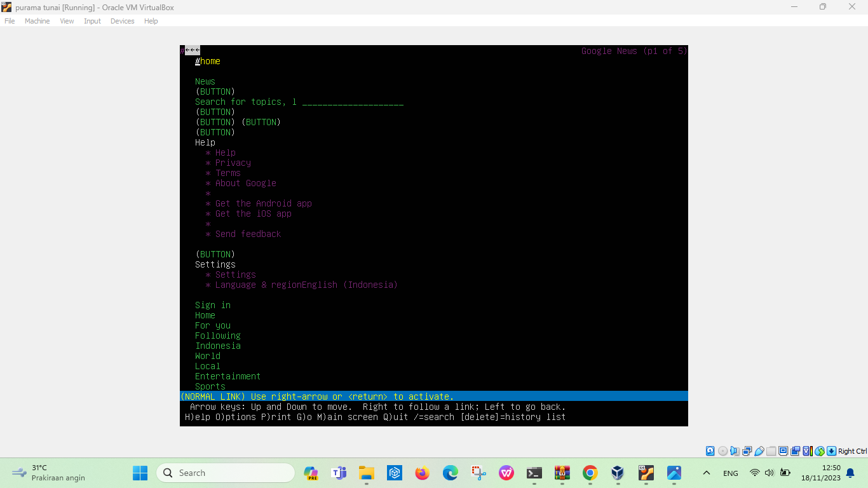Open WinRAR from the taskbar
Screen dimensions: 868x488
coord(562,473)
